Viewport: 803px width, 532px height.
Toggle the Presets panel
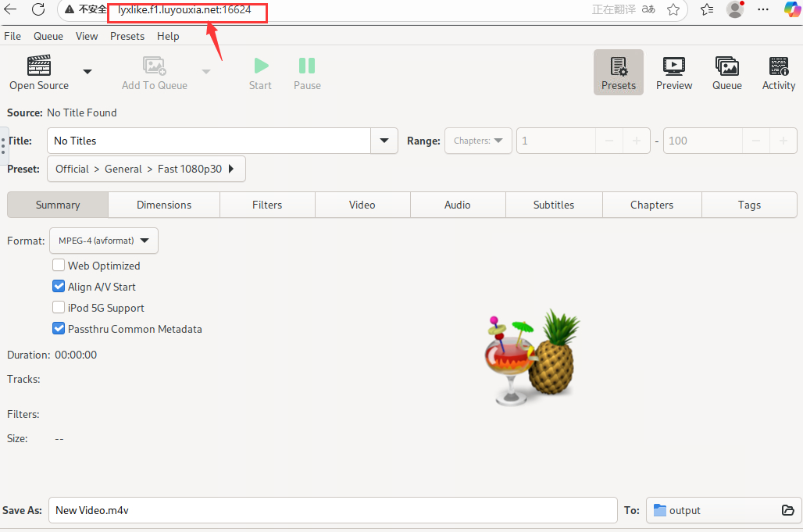[x=619, y=72]
